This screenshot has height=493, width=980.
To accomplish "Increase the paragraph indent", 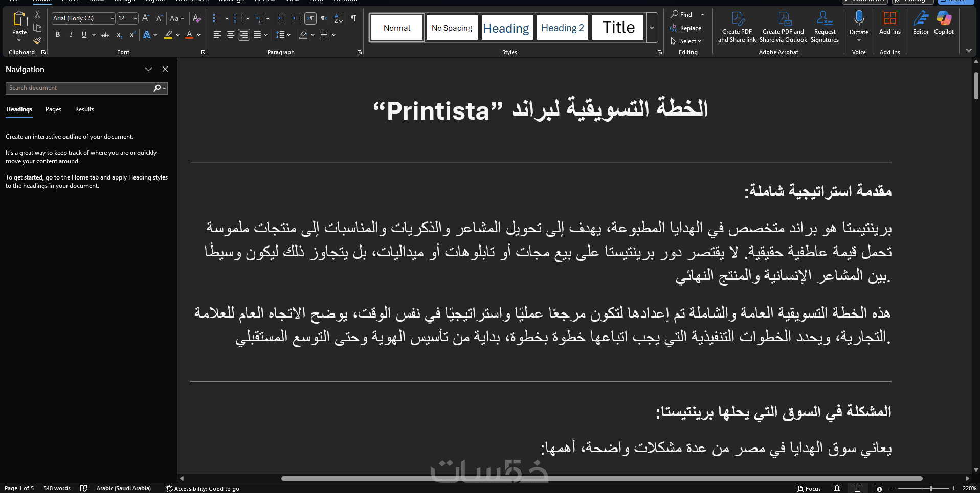I will [x=296, y=18].
